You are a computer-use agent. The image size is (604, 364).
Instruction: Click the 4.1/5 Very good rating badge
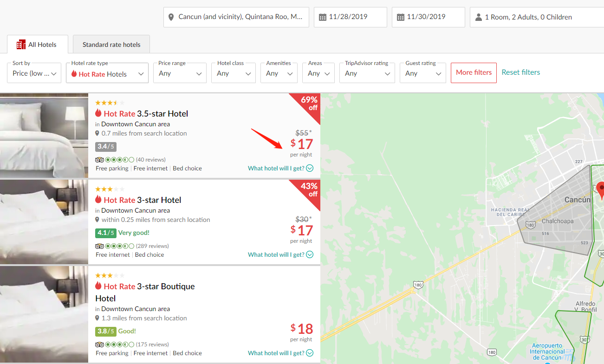pos(106,233)
